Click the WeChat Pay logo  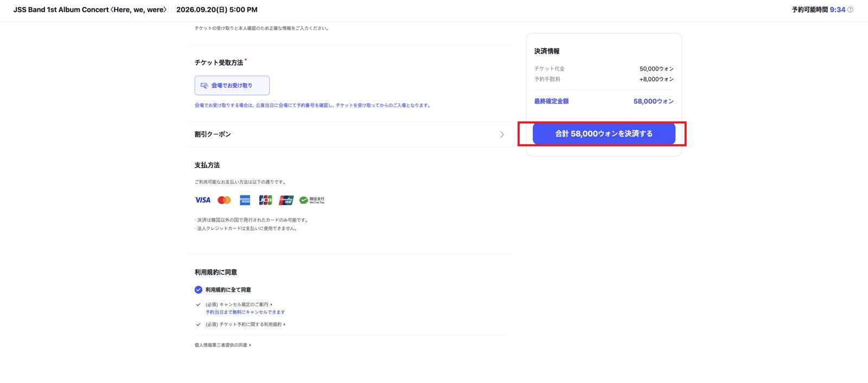click(312, 200)
